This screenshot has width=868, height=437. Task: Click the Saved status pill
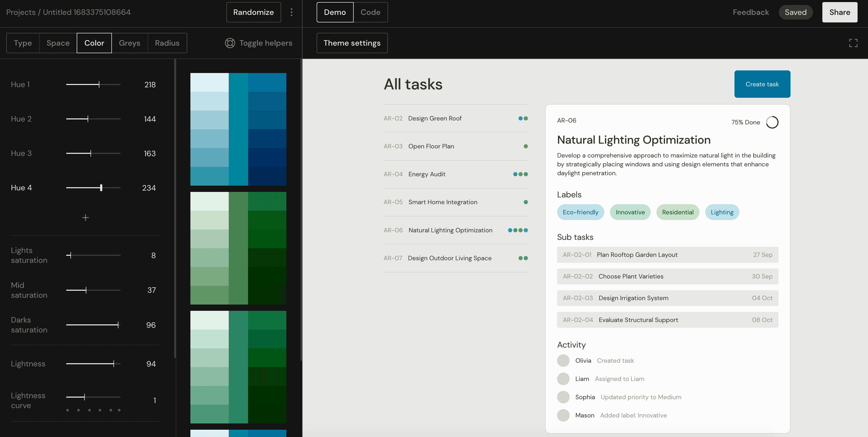click(x=795, y=12)
